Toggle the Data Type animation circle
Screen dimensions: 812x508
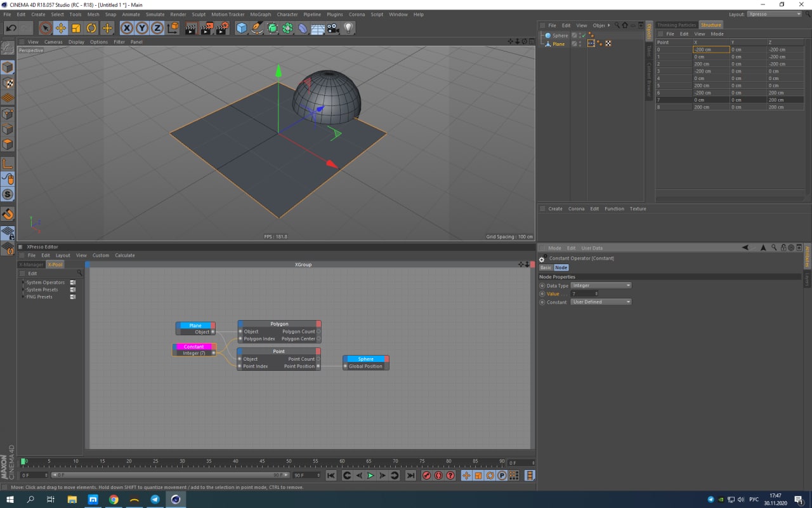(x=542, y=286)
